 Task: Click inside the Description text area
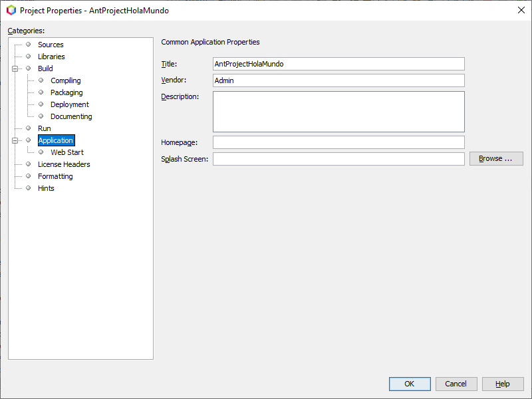(x=338, y=112)
